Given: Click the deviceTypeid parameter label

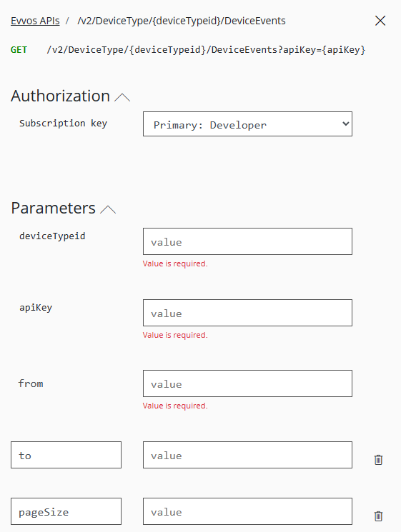Looking at the screenshot, I should point(52,236).
